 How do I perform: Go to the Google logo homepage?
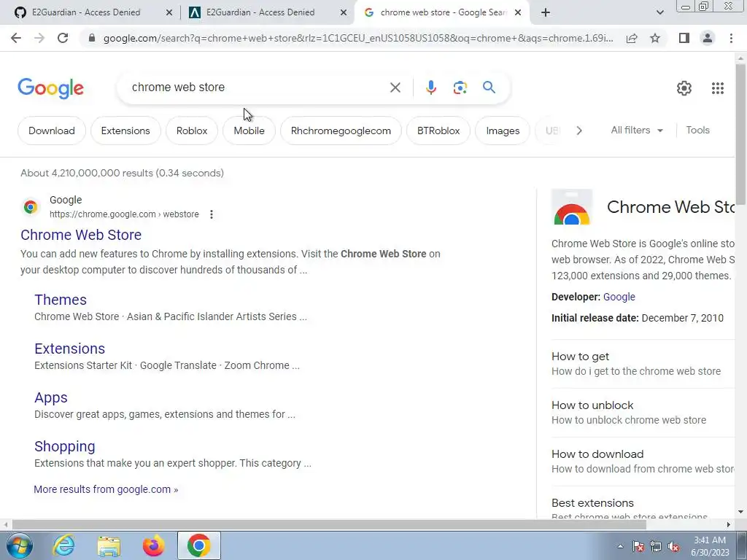click(50, 88)
